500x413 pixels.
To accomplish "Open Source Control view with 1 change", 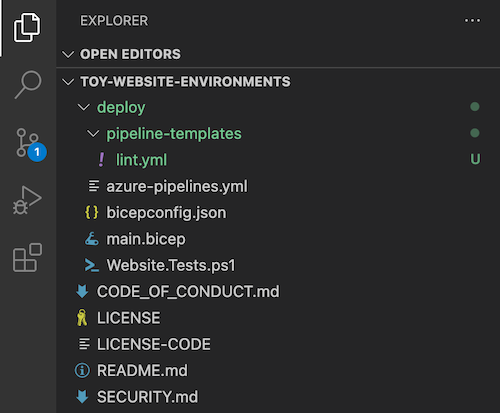I will [31, 144].
